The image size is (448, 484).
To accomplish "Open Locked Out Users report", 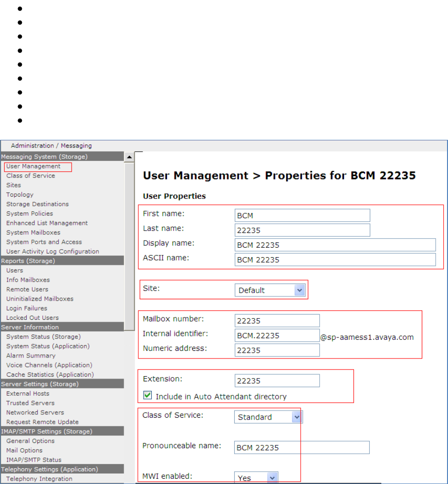I will pos(32,318).
